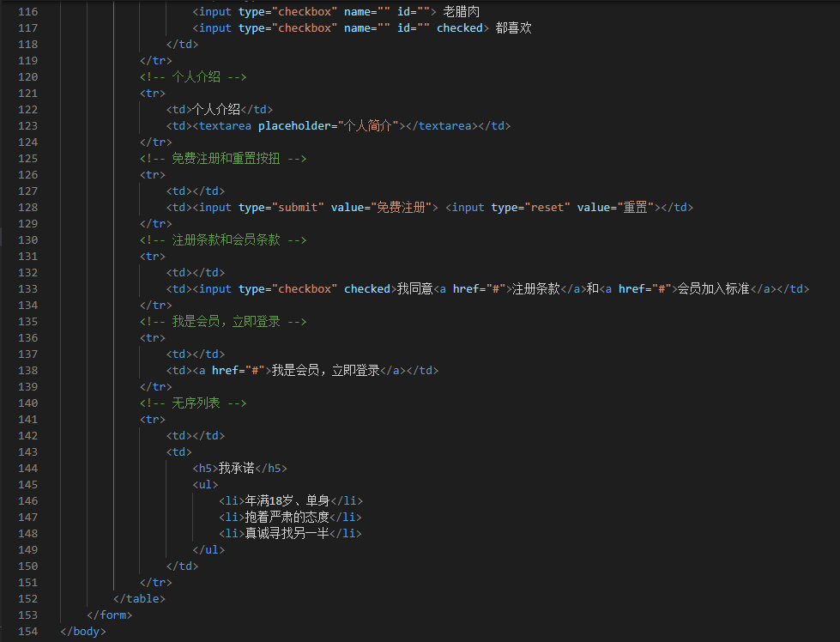Click the closing form tag

click(x=109, y=615)
